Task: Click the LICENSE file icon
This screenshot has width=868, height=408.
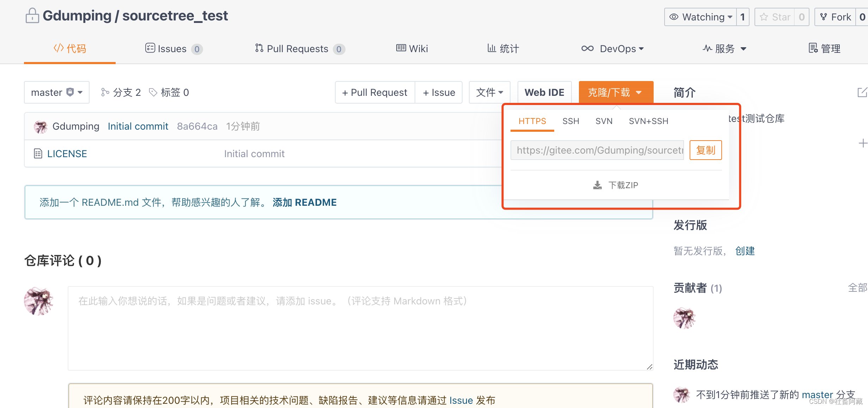Action: (38, 154)
